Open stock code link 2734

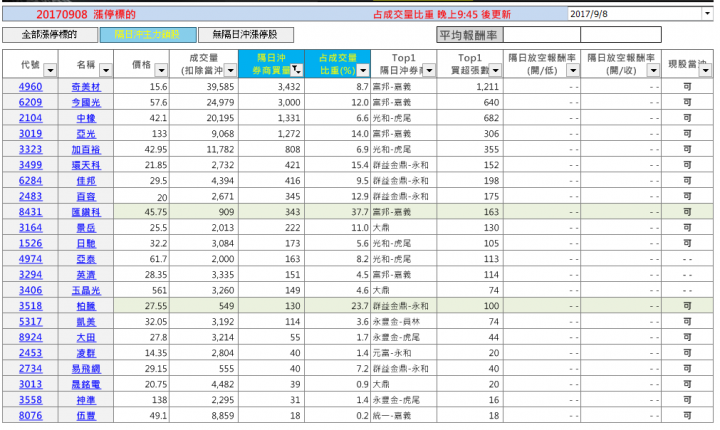click(x=30, y=368)
